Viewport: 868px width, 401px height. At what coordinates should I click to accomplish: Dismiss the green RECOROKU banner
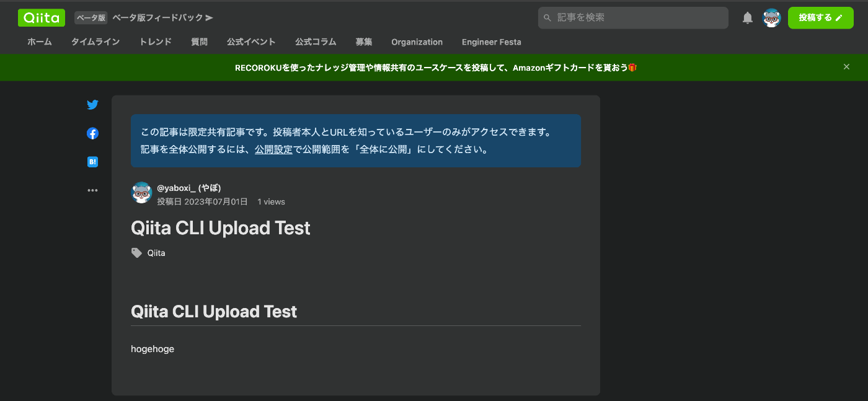[846, 67]
